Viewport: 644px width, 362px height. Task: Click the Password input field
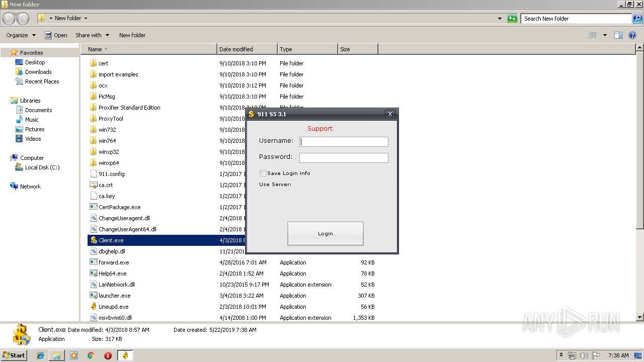(x=344, y=158)
